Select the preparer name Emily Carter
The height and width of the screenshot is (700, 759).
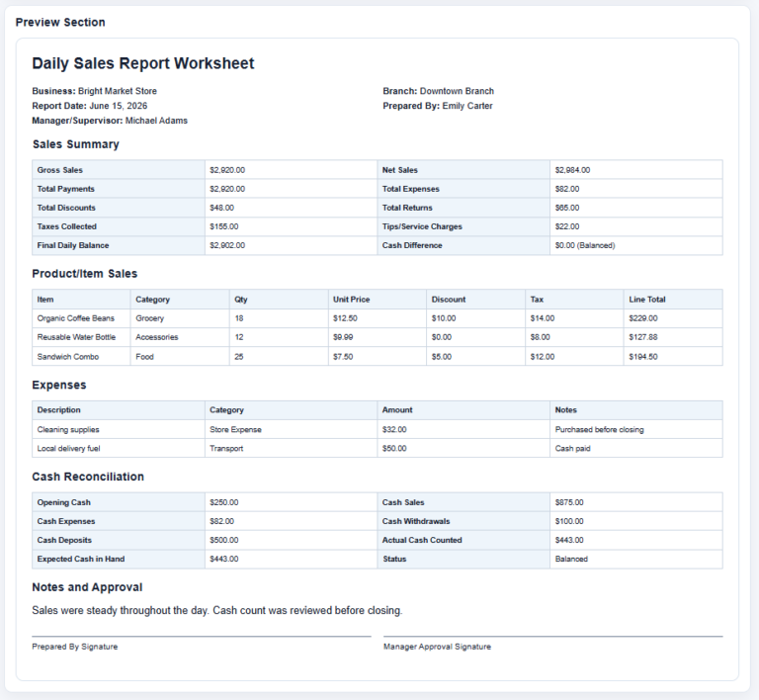[x=467, y=106]
